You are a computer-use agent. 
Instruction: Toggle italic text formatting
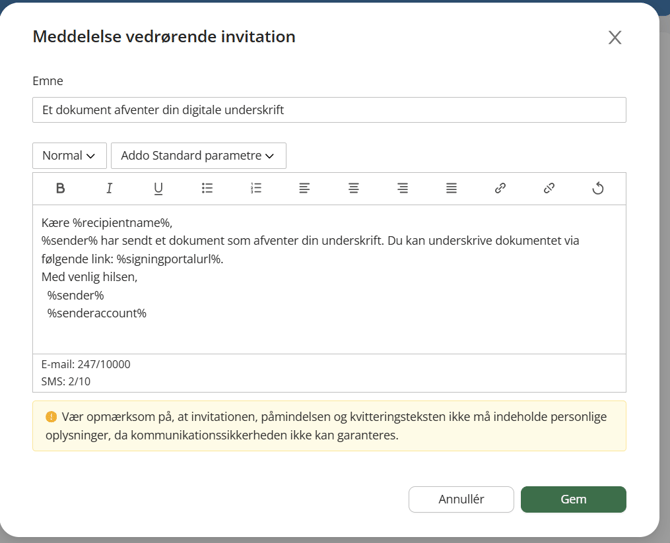point(109,188)
